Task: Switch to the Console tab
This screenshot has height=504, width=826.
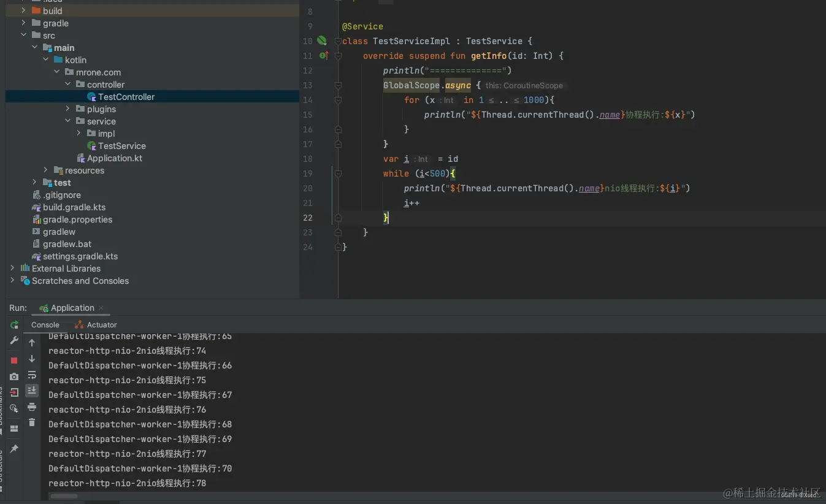Action: (x=45, y=325)
